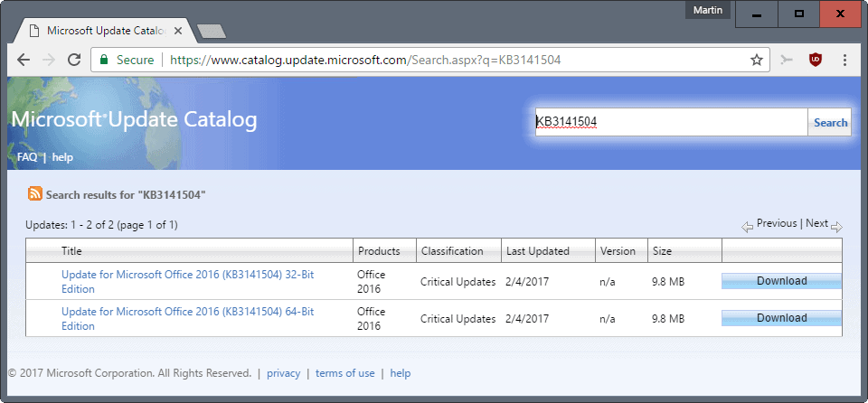Minimize the Chrome window
This screenshot has width=868, height=403.
(x=756, y=14)
